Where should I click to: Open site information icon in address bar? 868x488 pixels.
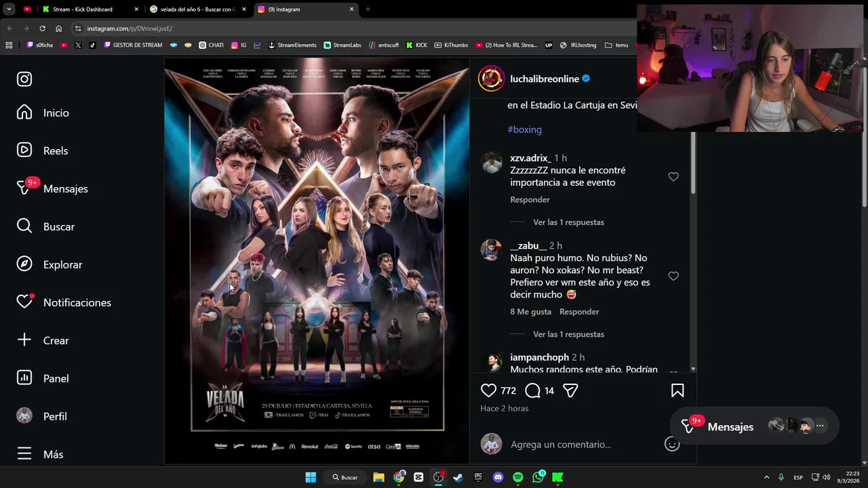click(78, 28)
